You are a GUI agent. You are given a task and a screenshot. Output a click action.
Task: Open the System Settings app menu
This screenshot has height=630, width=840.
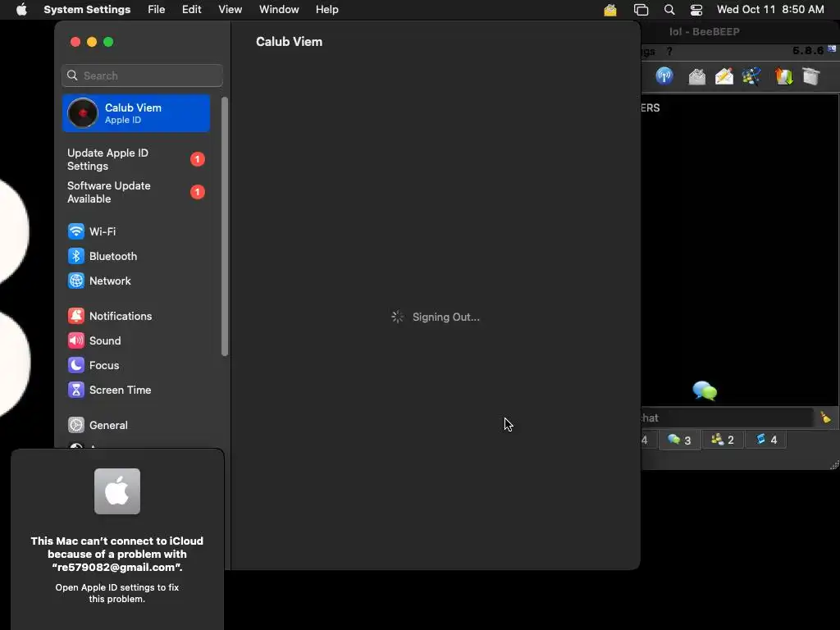tap(87, 10)
